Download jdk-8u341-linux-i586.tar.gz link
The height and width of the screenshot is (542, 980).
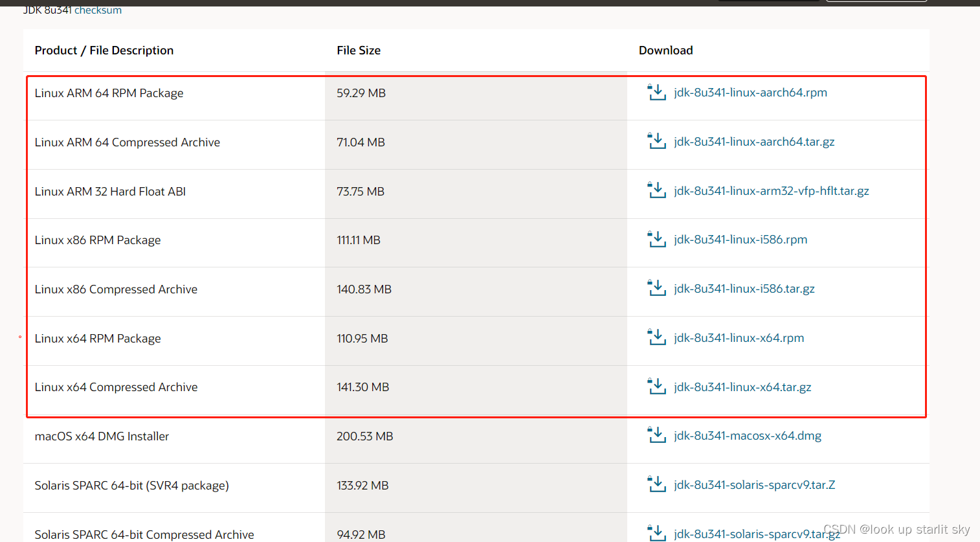[744, 289]
